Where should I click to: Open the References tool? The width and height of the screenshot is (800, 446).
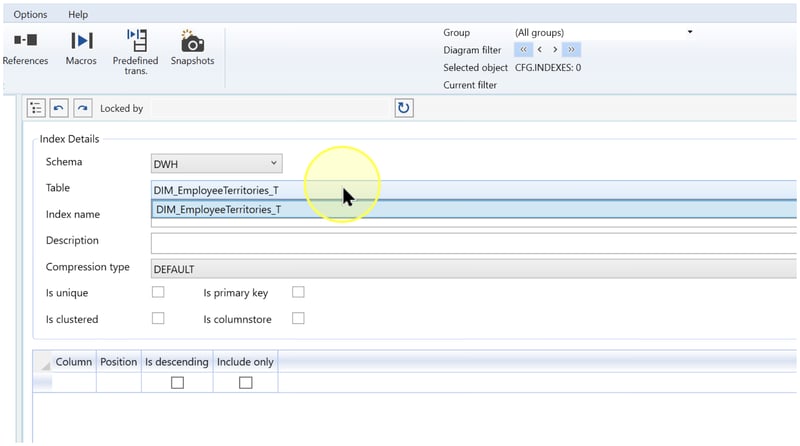25,49
